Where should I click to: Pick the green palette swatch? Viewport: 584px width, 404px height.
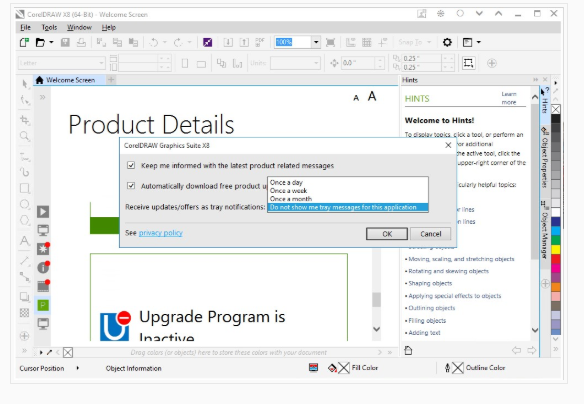pyautogui.click(x=556, y=240)
